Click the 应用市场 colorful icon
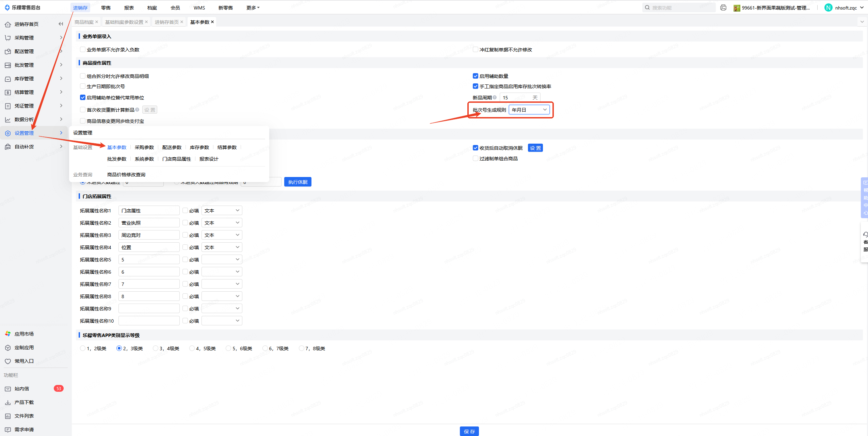 8,334
